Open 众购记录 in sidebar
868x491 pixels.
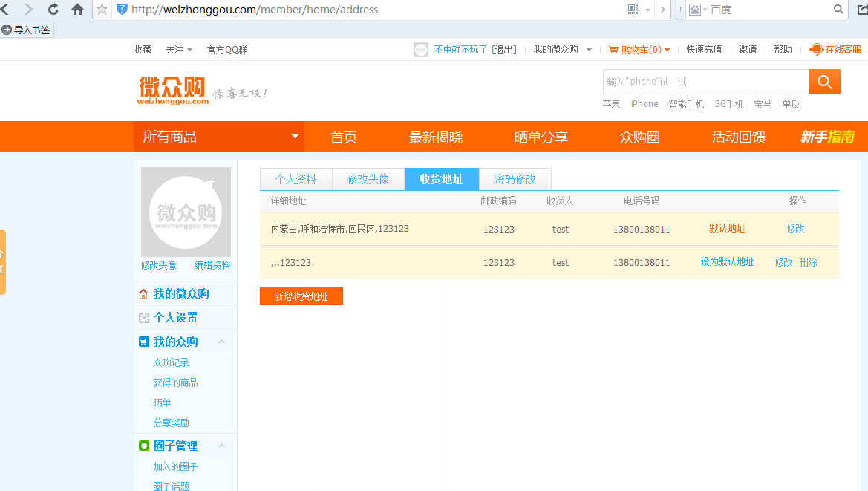171,362
